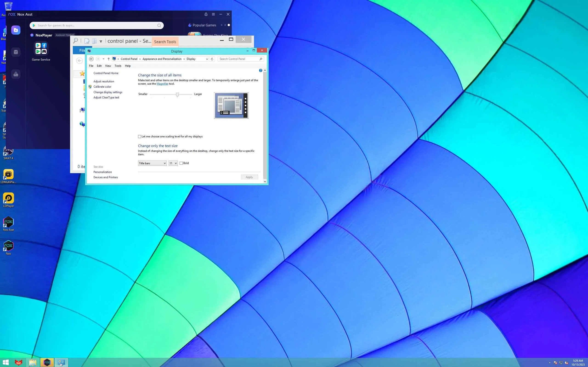This screenshot has width=588, height=367.
Task: Open the Title bars item dropdown
Action: (x=152, y=163)
